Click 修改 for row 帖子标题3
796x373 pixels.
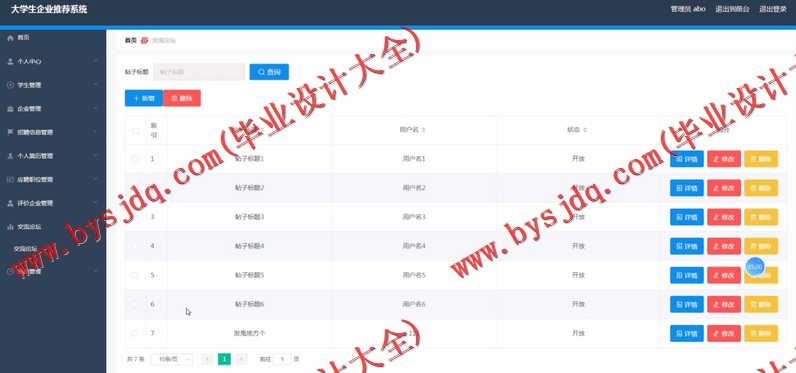click(x=724, y=217)
